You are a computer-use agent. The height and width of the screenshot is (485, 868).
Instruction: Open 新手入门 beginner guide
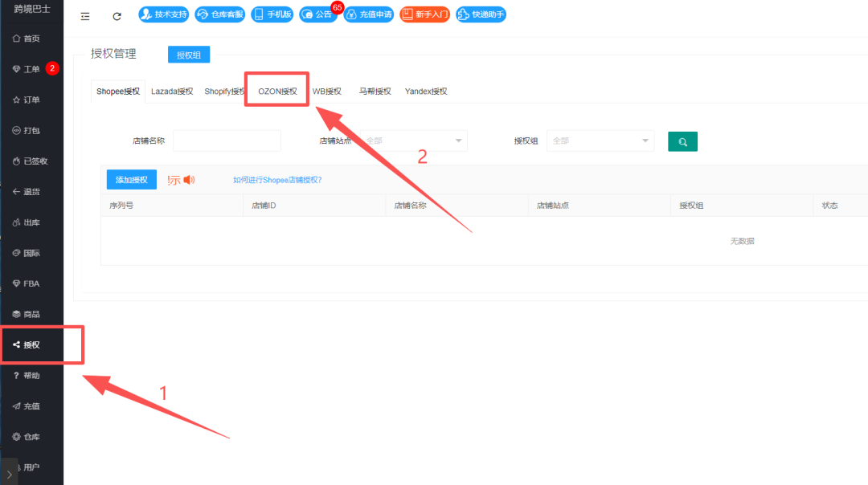(x=424, y=14)
